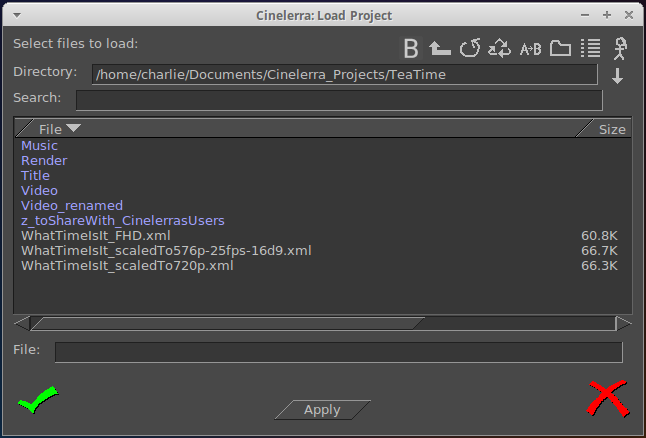
Task: Select WhatTimeIsIt_FHD.xml file
Action: [x=88, y=236]
